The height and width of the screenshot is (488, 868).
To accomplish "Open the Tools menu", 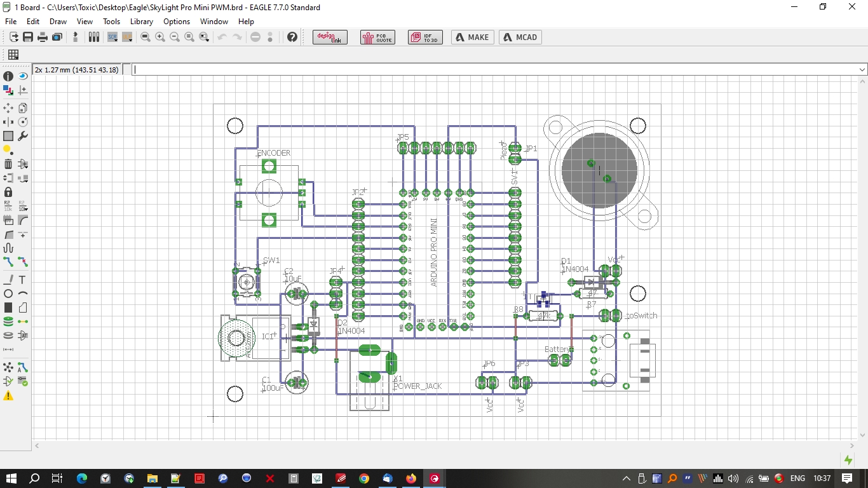I will click(111, 22).
